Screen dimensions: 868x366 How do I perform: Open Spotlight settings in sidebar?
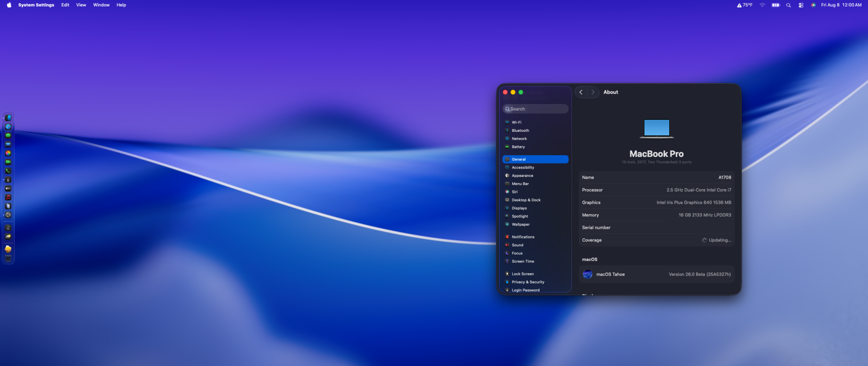(x=536, y=216)
